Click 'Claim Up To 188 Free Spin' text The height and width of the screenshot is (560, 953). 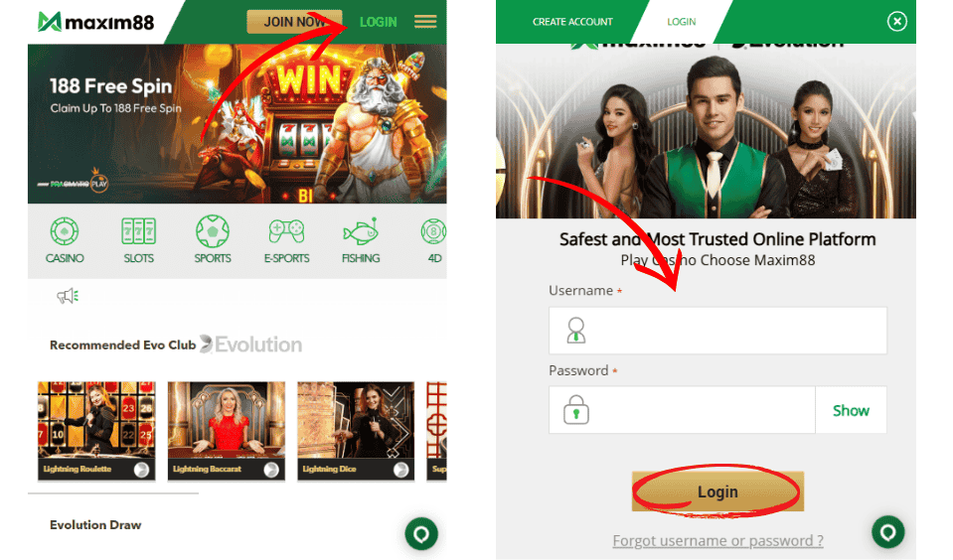115,108
